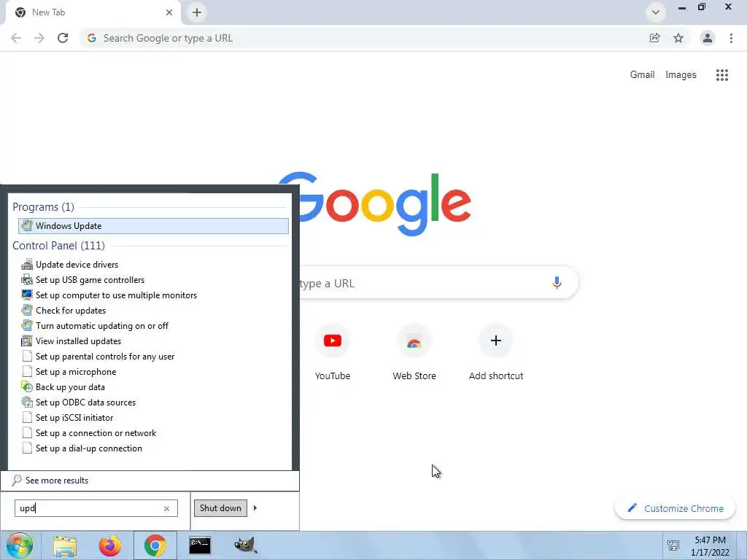Click Chrome forward navigation arrow
This screenshot has width=747, height=560.
pos(39,38)
